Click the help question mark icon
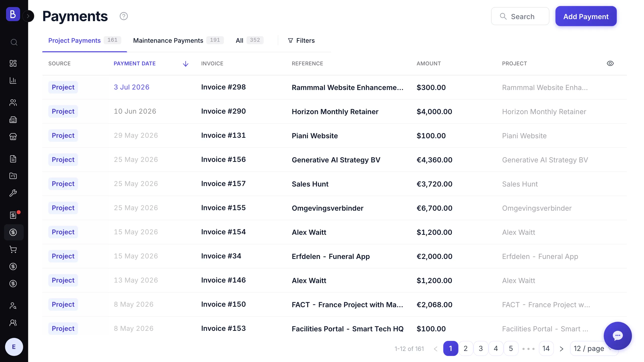Screen dimensions: 644x362 [x=124, y=16]
